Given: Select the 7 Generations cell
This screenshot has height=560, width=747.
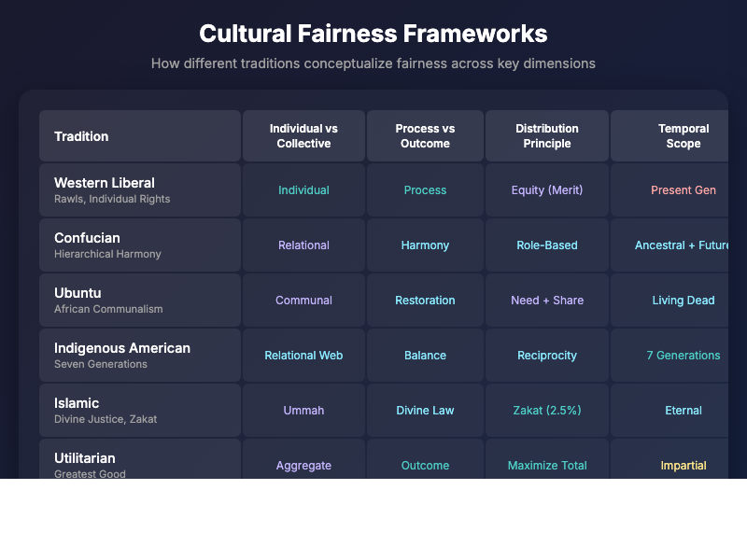Looking at the screenshot, I should tap(684, 355).
